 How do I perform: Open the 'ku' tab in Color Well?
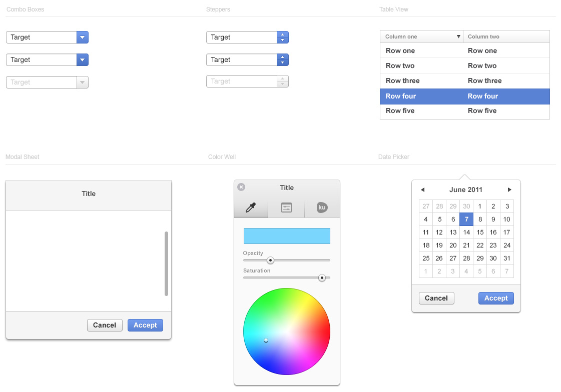point(322,207)
